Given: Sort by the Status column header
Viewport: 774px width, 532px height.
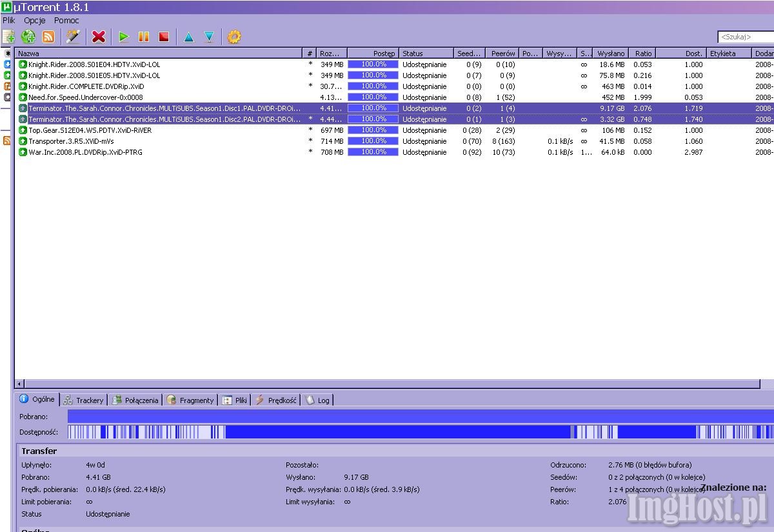Looking at the screenshot, I should [x=426, y=54].
